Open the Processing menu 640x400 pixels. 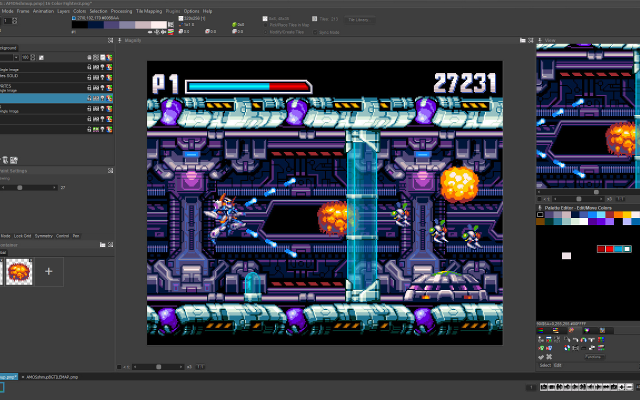121,11
